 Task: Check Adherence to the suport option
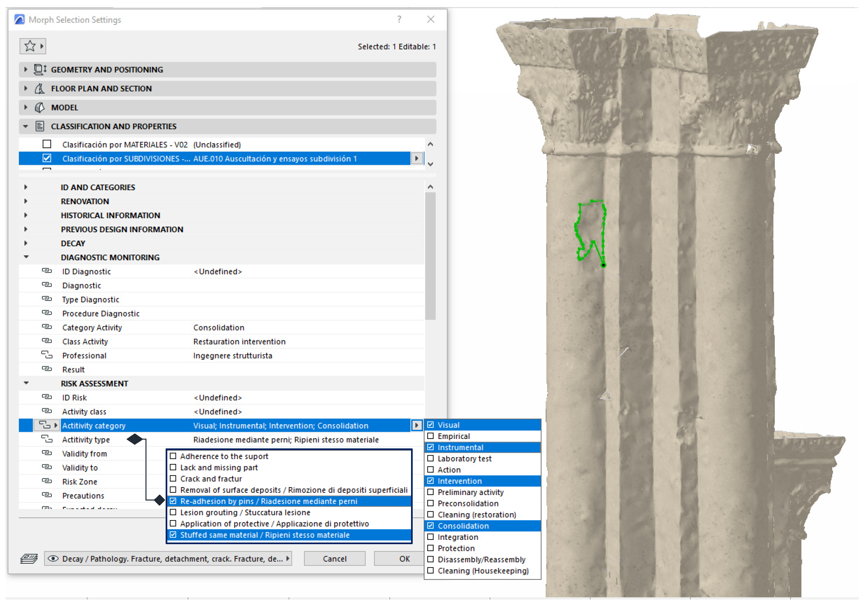(x=173, y=456)
